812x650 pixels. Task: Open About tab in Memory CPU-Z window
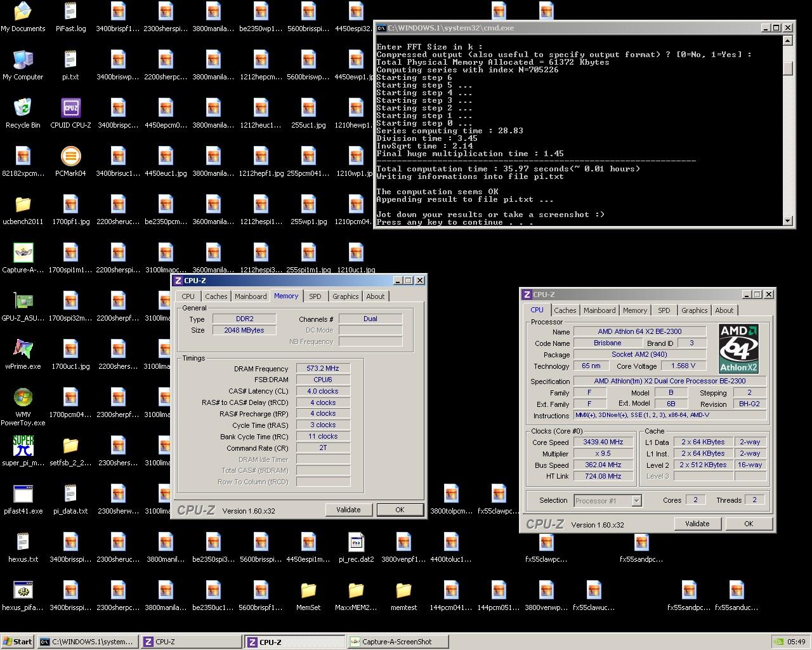(x=376, y=296)
